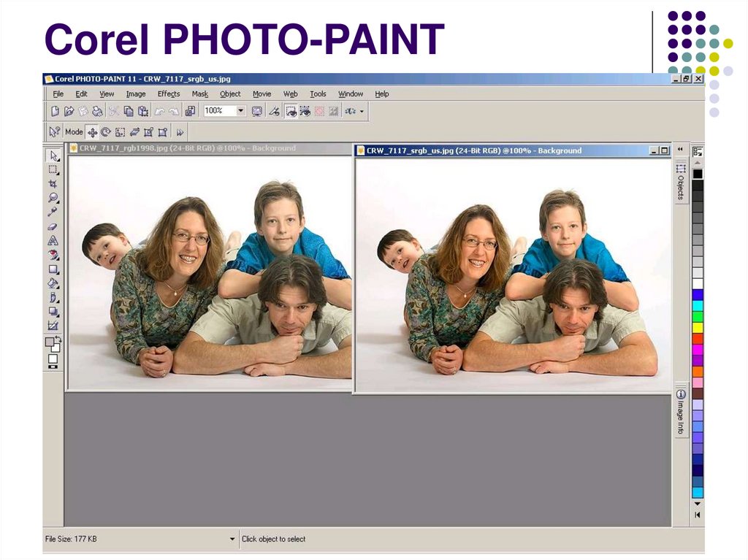Open the Tools menu
Image resolution: width=748 pixels, height=560 pixels.
click(x=318, y=94)
